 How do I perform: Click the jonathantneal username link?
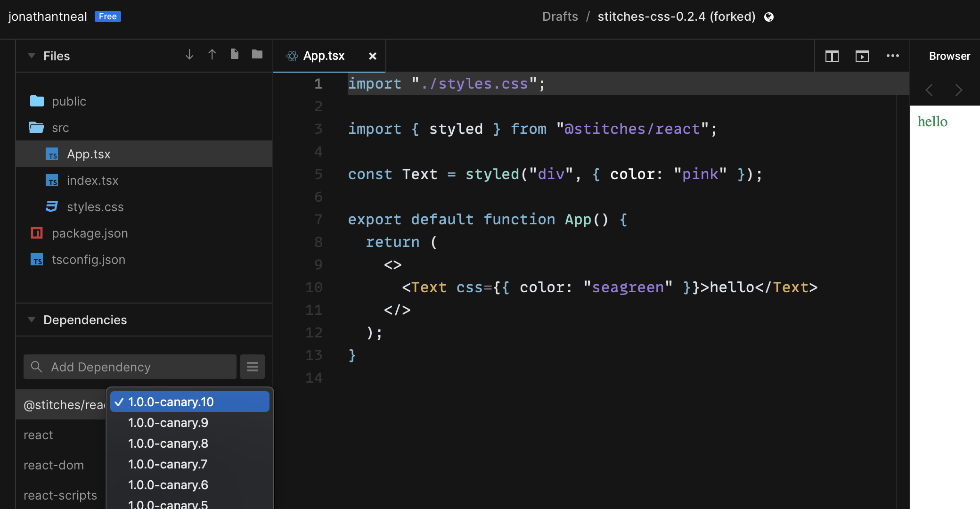[47, 16]
